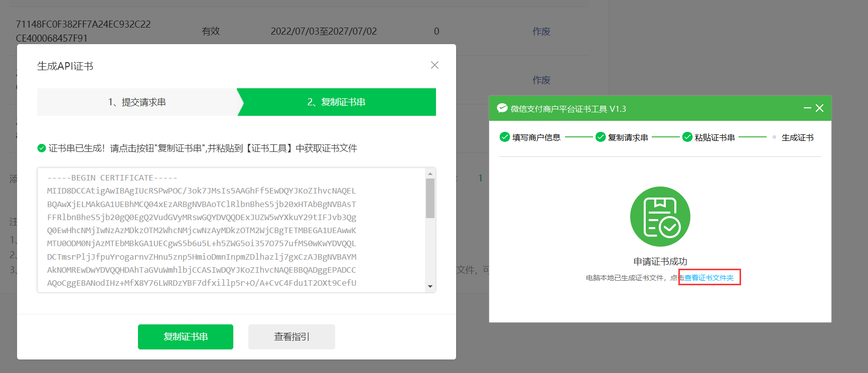Click inside the certificate string text box
The height and width of the screenshot is (373, 868).
coord(231,230)
